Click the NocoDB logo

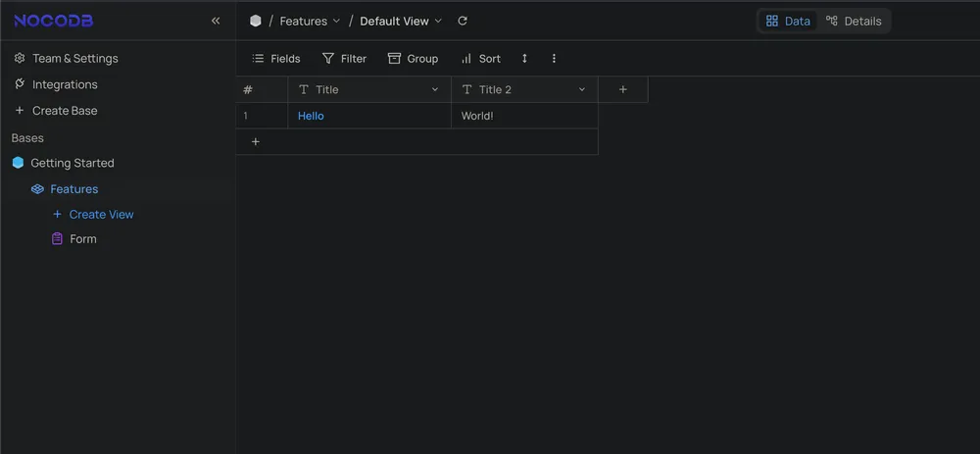tap(54, 21)
